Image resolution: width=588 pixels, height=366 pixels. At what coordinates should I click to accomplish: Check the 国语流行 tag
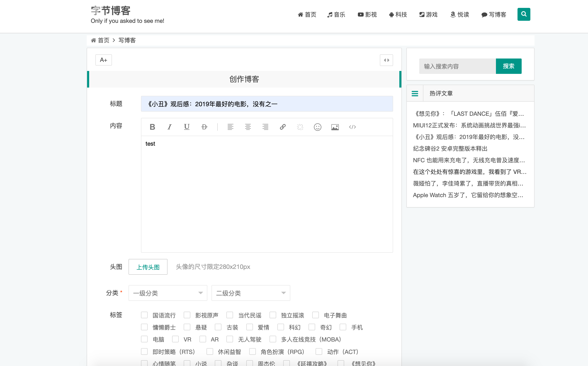pyautogui.click(x=144, y=315)
